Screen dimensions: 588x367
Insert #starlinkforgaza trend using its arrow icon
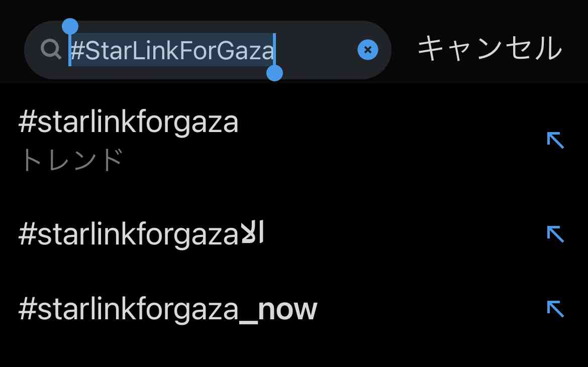click(555, 140)
